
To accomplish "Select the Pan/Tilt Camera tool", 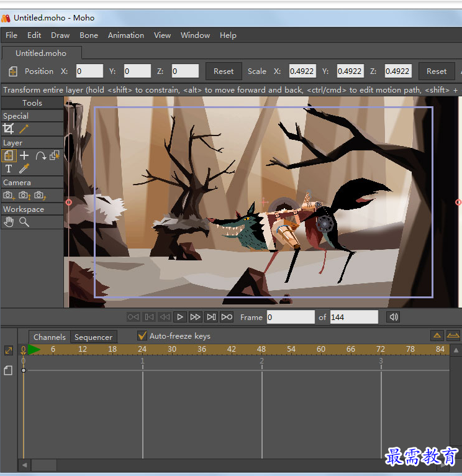I will [x=40, y=196].
